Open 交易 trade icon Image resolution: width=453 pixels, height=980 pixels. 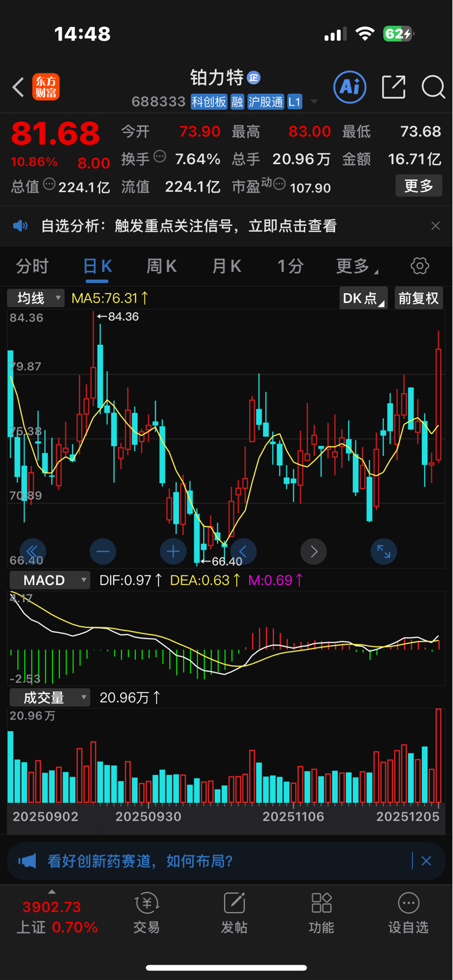pos(147,913)
